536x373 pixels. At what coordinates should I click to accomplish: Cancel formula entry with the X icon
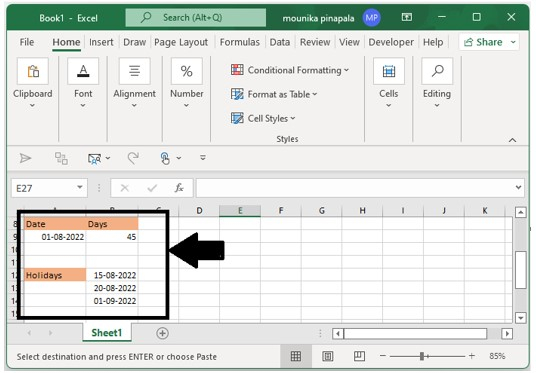(125, 188)
